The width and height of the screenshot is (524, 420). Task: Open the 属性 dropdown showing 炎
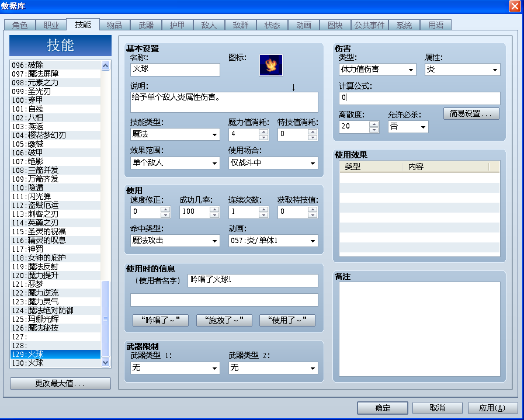(x=463, y=70)
